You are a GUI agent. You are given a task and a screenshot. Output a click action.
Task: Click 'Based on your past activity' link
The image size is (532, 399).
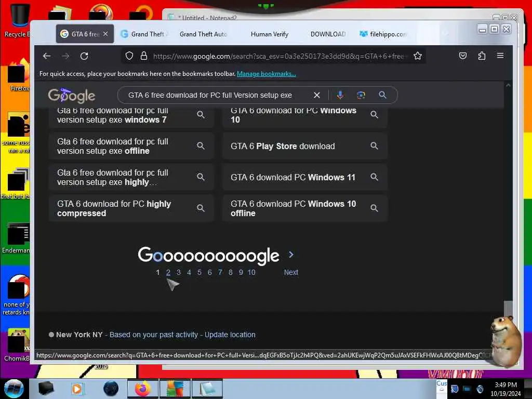pos(154,335)
